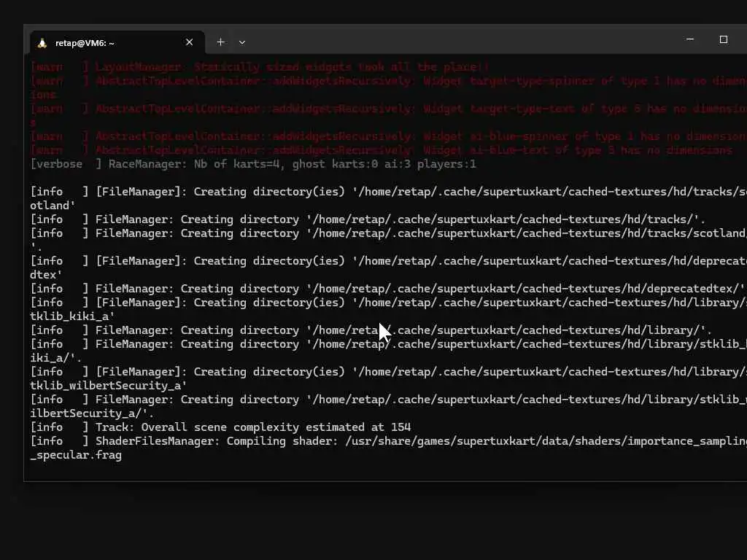
Task: Close the retap@VM6 tab
Action: coord(189,42)
